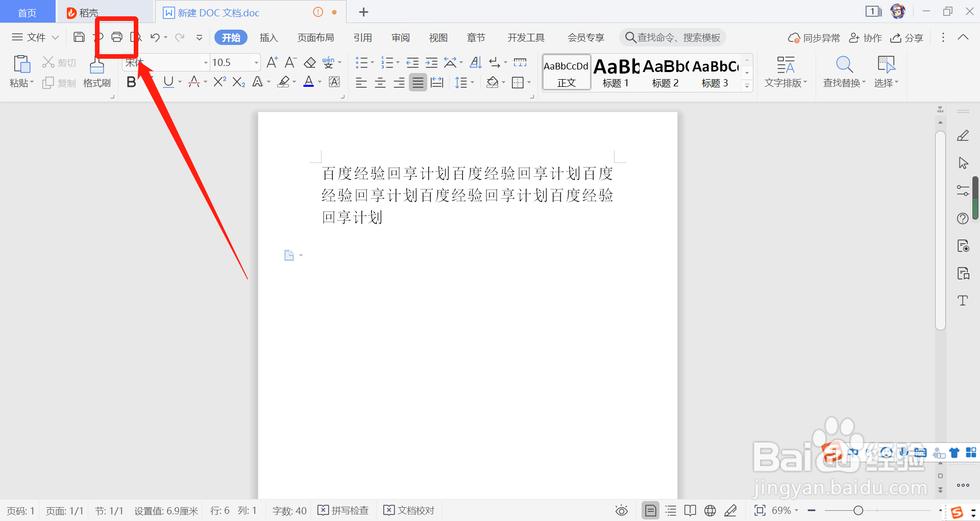Click the sort icon in paragraph group
This screenshot has width=980, height=521.
click(x=476, y=62)
